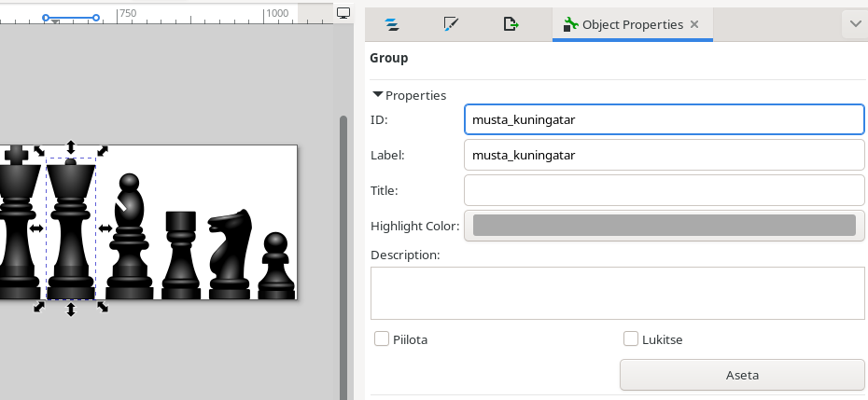This screenshot has height=400, width=868.
Task: Click the right ruler guide handle circle
Action: [x=96, y=18]
